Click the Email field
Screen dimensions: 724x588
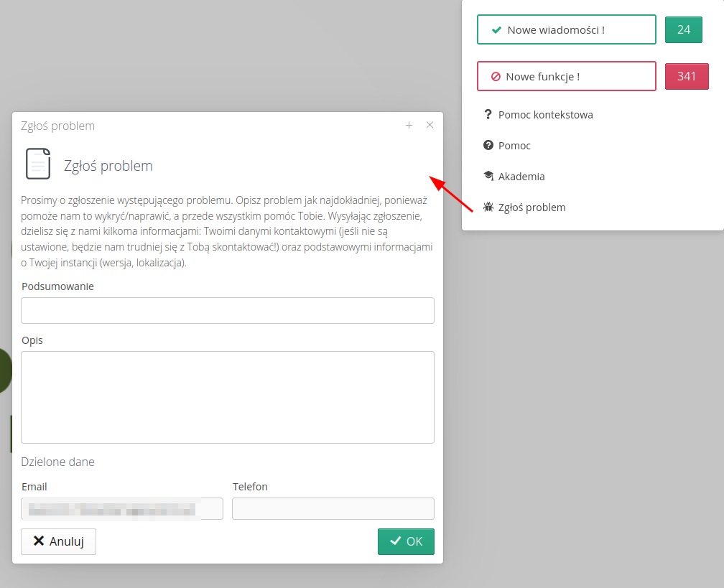[122, 508]
